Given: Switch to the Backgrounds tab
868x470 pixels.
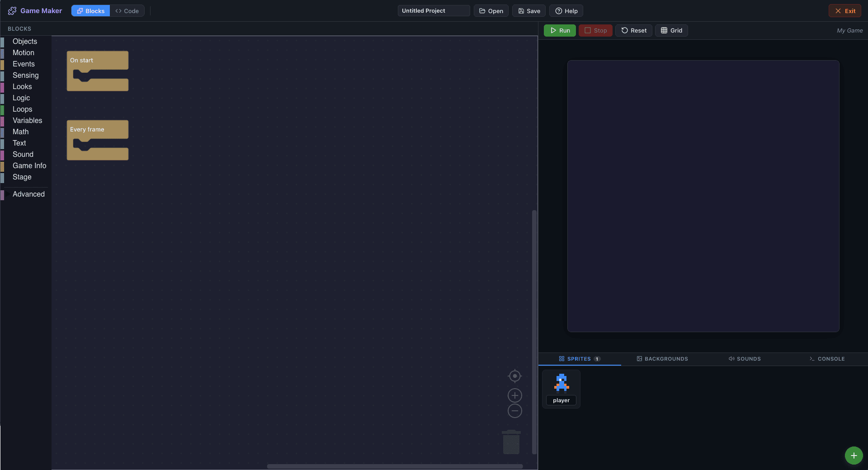Looking at the screenshot, I should coord(662,359).
